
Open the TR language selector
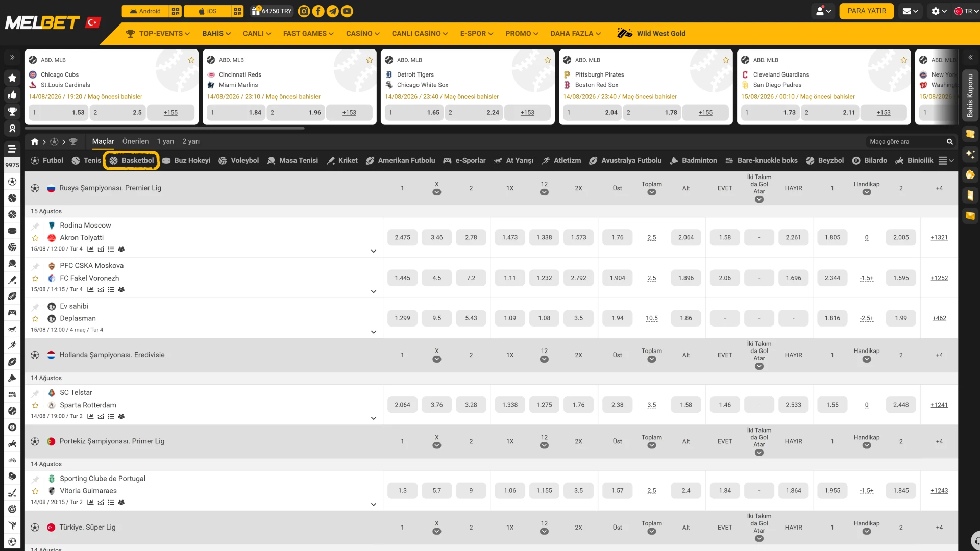(966, 11)
